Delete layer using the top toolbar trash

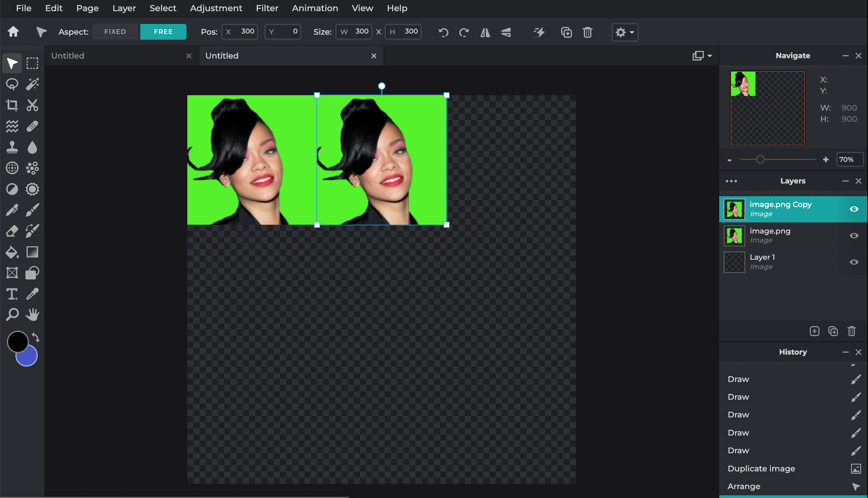coord(587,32)
